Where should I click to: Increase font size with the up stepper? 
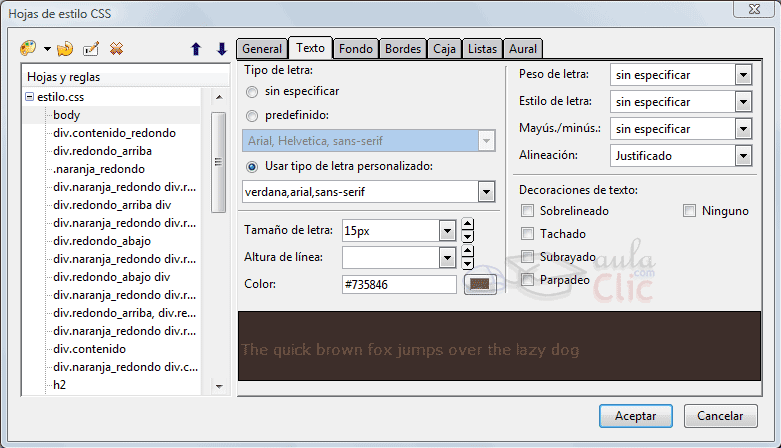(468, 224)
